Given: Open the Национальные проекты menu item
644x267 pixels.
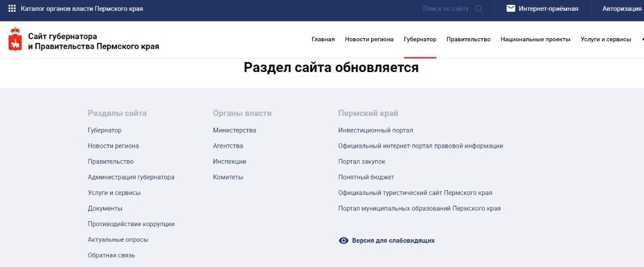Looking at the screenshot, I should pos(535,39).
